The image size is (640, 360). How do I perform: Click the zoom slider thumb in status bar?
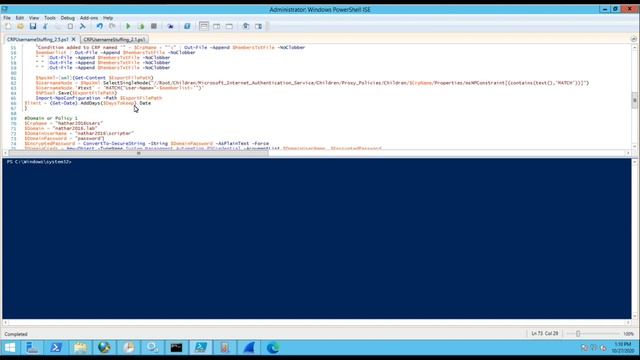[578, 334]
